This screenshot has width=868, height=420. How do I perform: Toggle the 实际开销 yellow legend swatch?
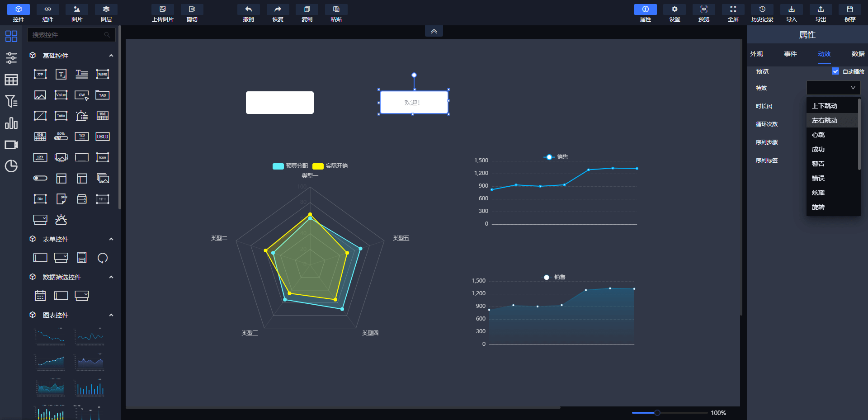(x=318, y=166)
